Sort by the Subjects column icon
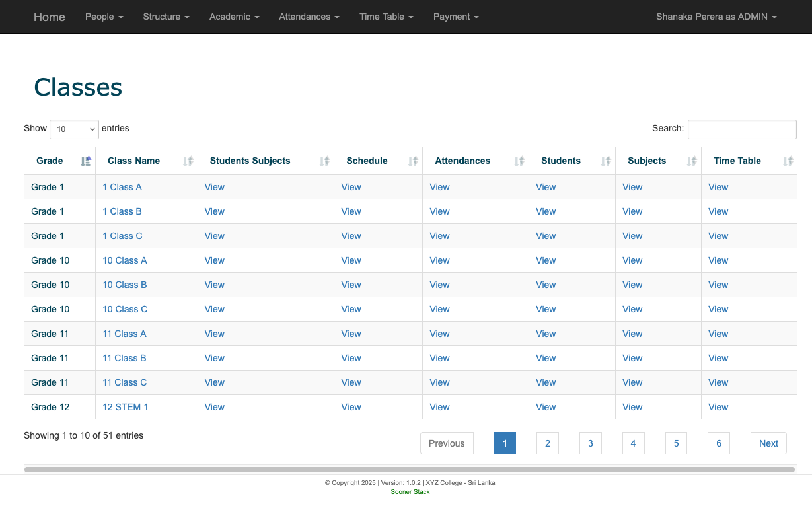The height and width of the screenshot is (506, 812). click(x=692, y=161)
